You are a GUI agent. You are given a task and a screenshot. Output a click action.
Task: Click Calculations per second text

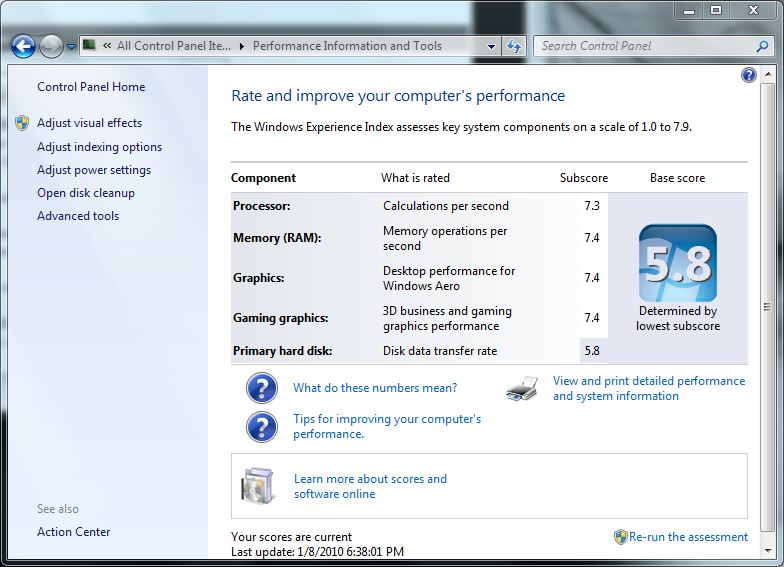446,206
